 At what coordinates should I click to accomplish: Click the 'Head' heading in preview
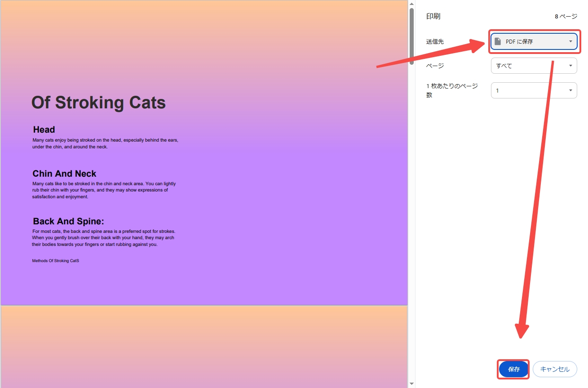(x=44, y=129)
